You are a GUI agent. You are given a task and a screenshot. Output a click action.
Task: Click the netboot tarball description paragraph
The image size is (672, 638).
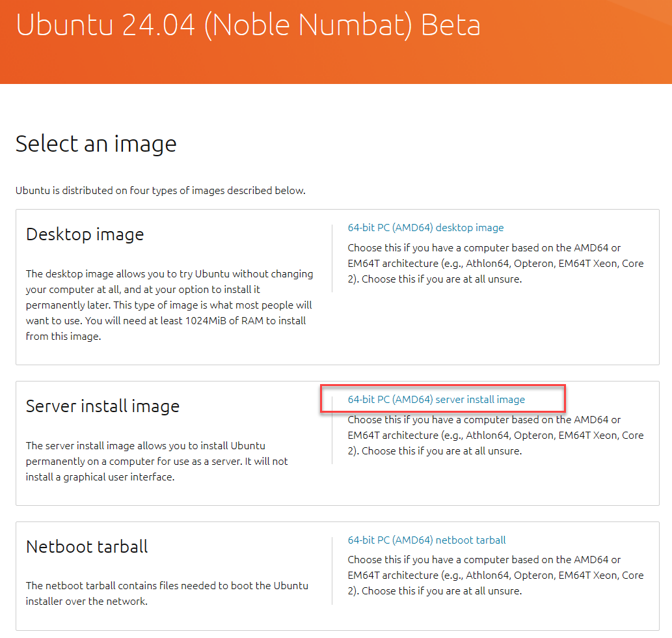167,593
